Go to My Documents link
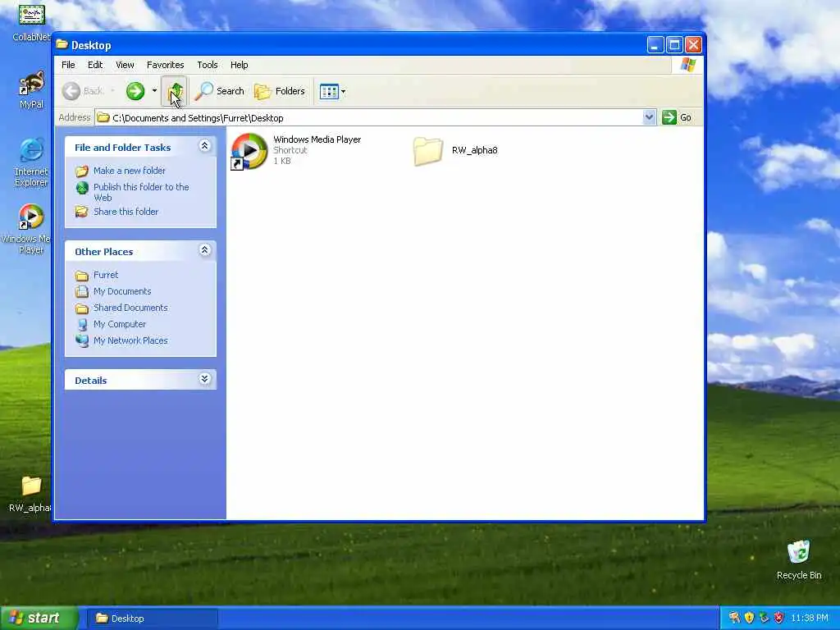The image size is (840, 630). click(122, 291)
